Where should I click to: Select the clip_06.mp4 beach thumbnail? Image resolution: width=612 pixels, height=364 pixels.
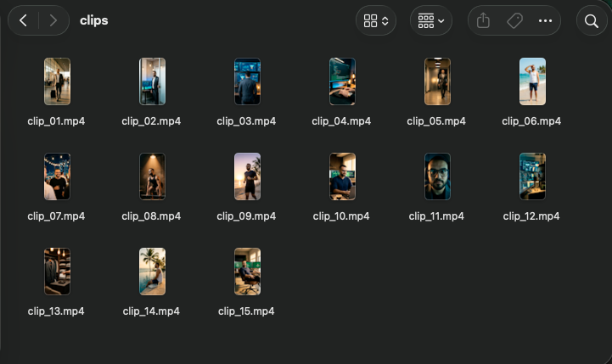(532, 81)
